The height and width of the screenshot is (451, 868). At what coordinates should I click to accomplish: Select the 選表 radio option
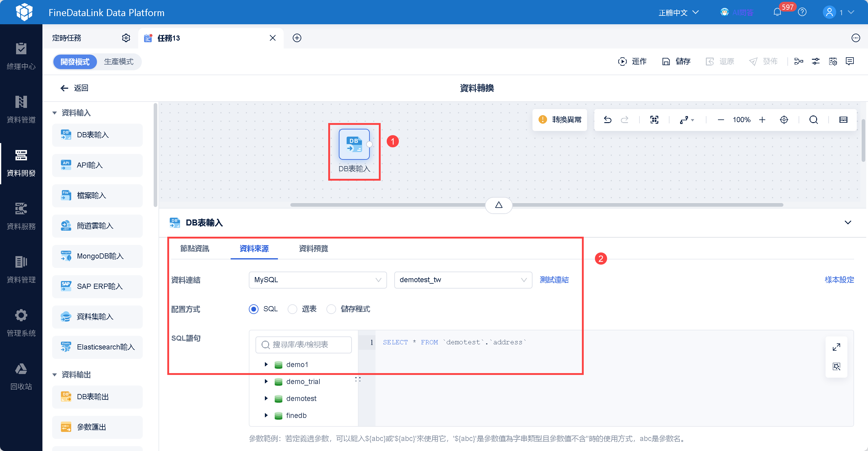(292, 309)
